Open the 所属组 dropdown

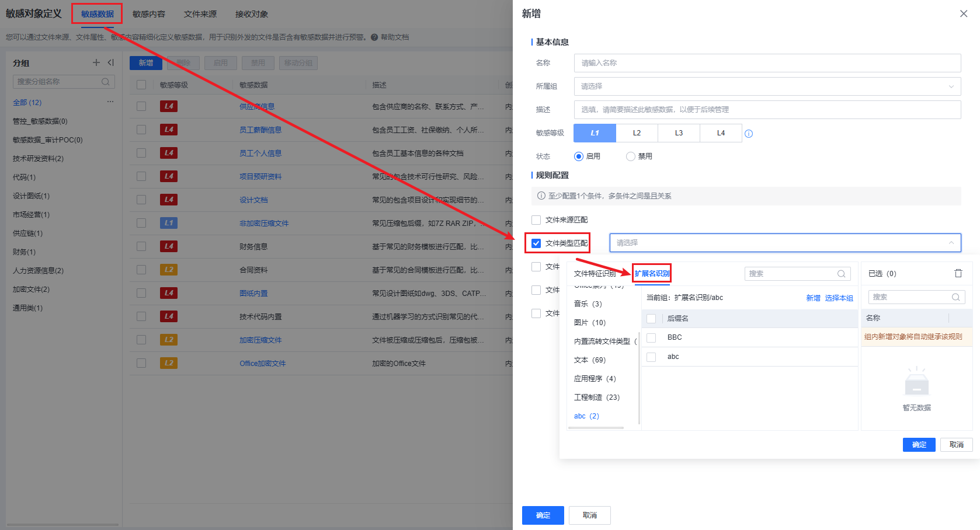point(767,86)
